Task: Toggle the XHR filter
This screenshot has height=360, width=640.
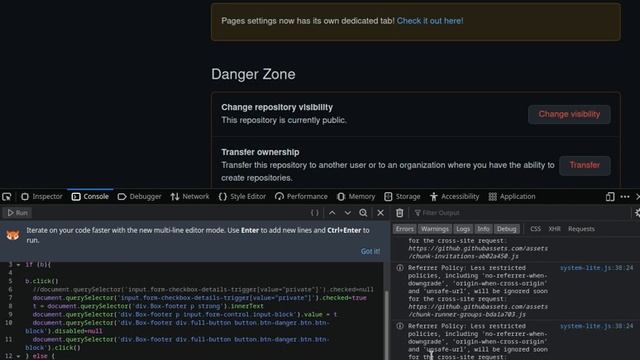Action: (x=554, y=229)
